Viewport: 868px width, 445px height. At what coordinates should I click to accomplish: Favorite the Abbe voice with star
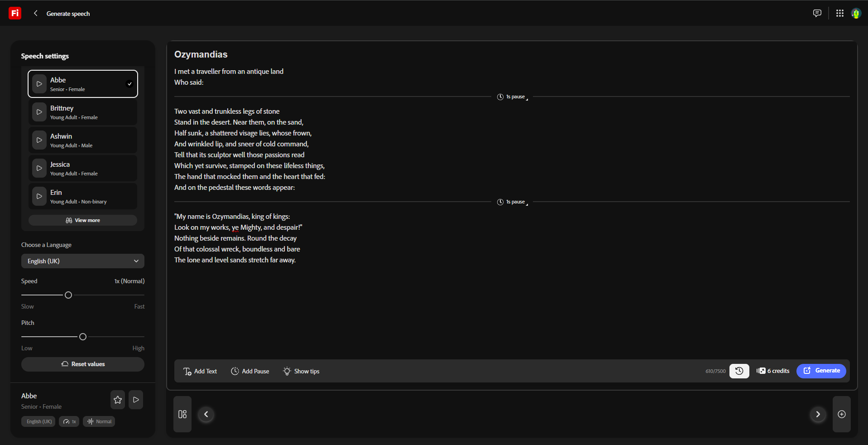coord(118,400)
